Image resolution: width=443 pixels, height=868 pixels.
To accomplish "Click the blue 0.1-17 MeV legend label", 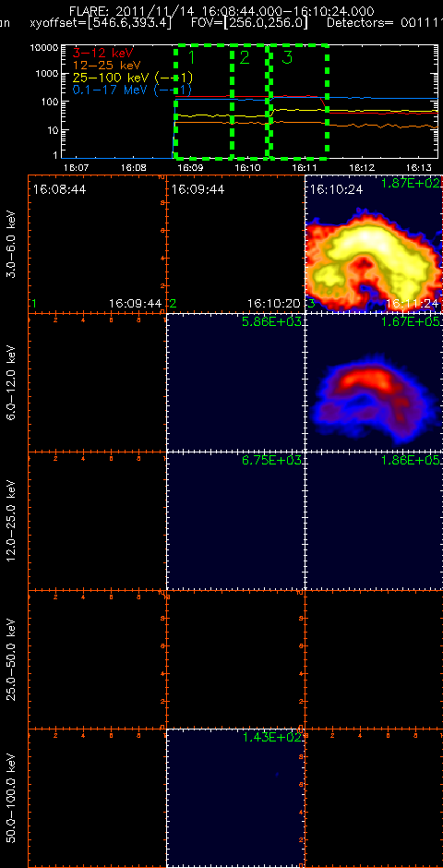I will 132,90.
